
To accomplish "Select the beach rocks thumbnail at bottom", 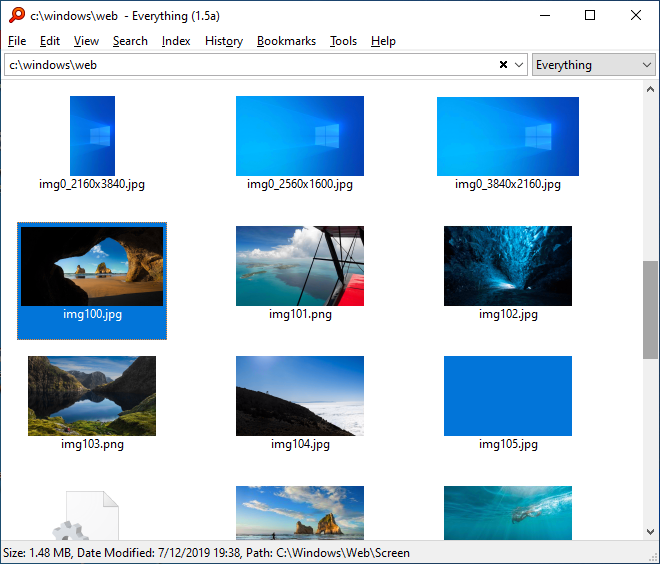I will pyautogui.click(x=300, y=513).
